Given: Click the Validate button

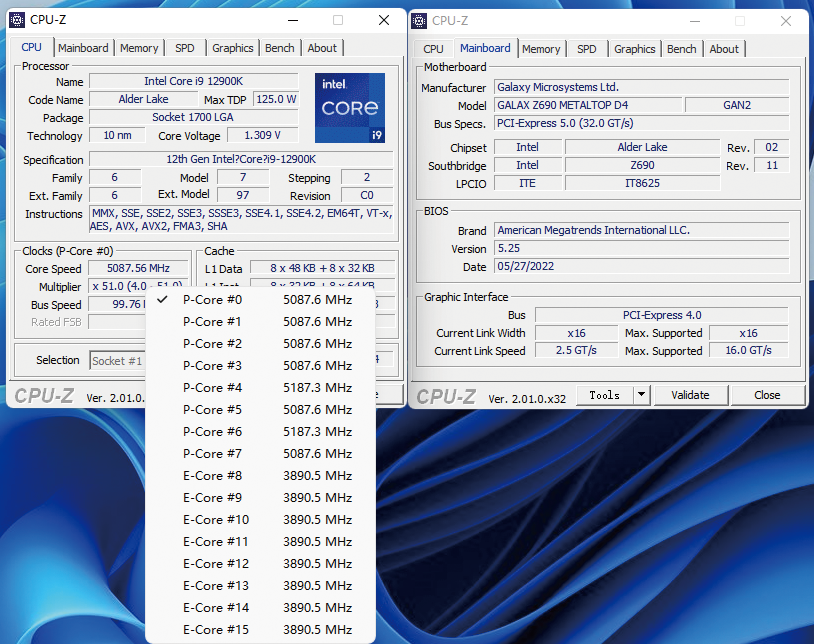Looking at the screenshot, I should pos(690,395).
